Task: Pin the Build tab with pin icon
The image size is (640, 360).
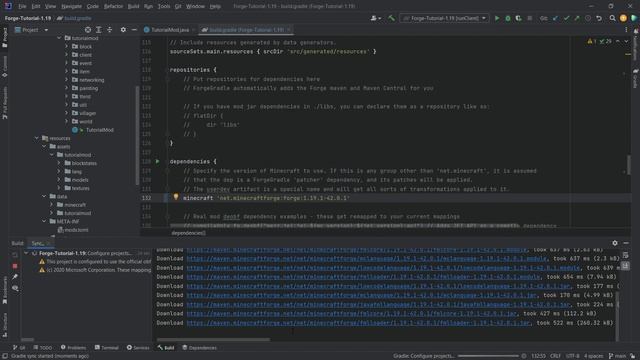Action: coord(15,277)
